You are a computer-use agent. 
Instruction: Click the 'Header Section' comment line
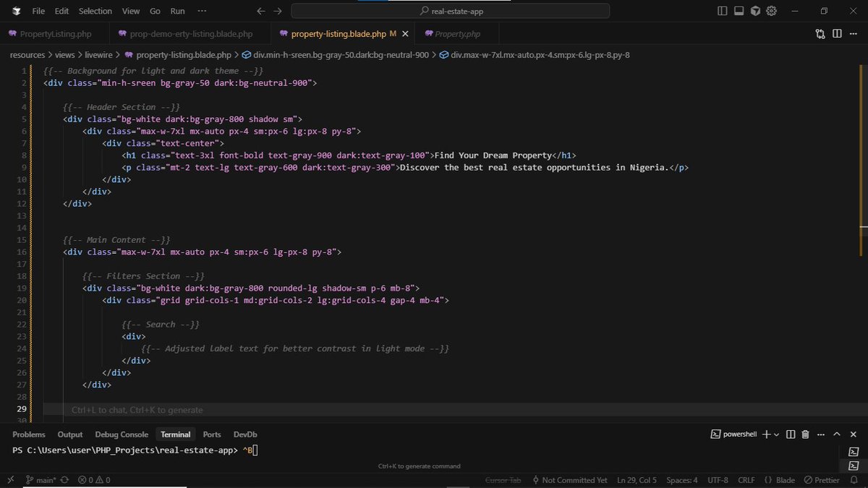pyautogui.click(x=122, y=107)
